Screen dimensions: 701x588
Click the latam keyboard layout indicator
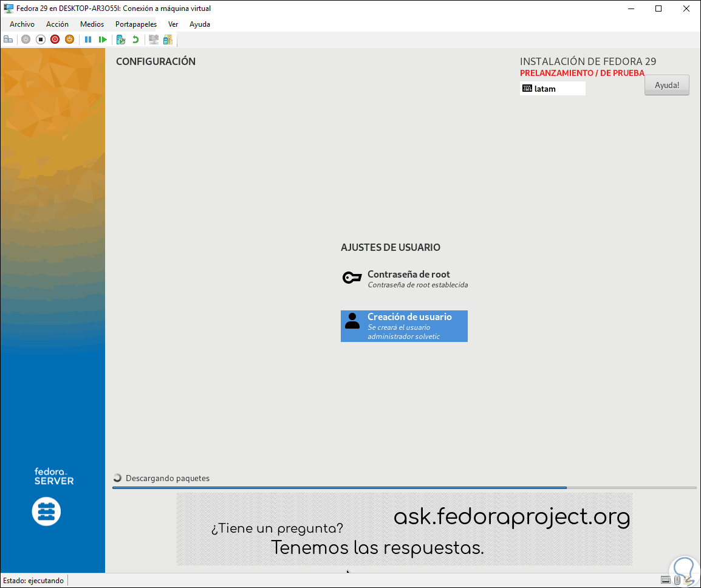(x=553, y=89)
